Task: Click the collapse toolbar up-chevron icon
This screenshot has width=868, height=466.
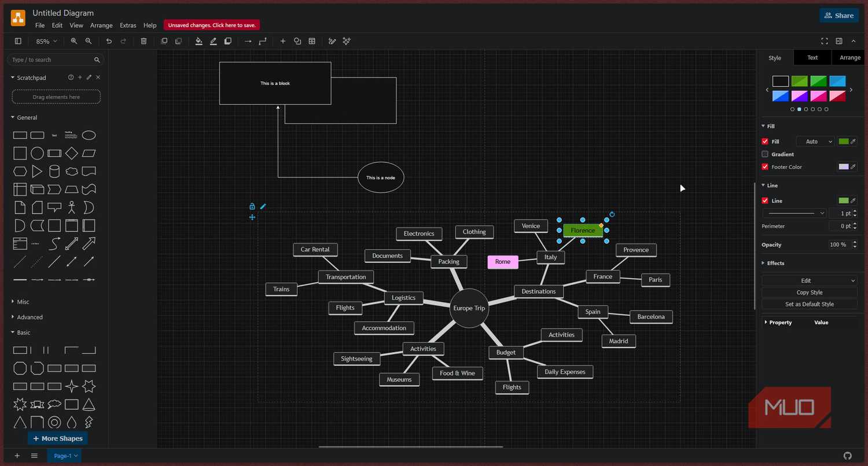Action: 854,41
